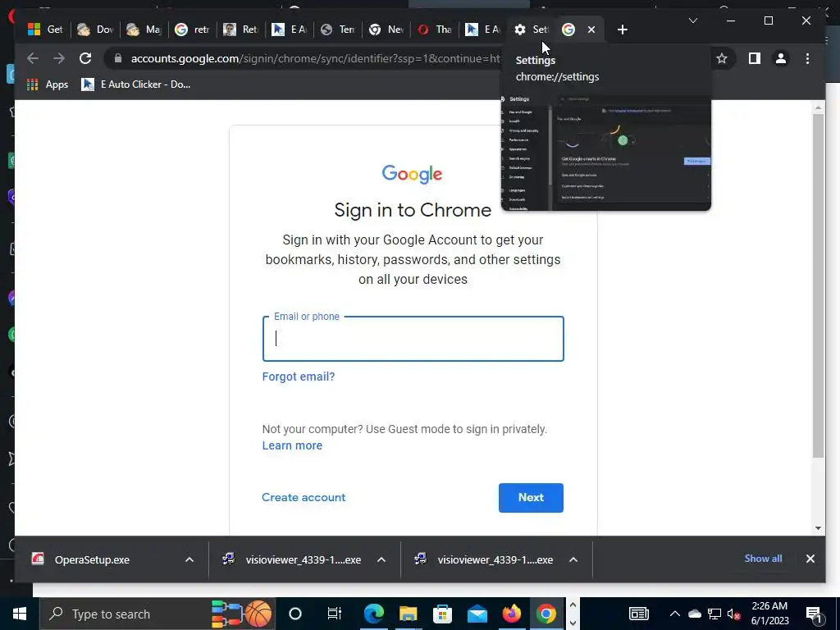
Task: Open the downloaded OperaSetup.exe item
Action: 91,559
